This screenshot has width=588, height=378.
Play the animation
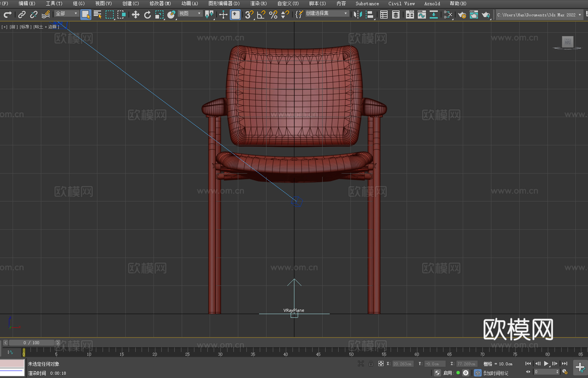pos(546,364)
